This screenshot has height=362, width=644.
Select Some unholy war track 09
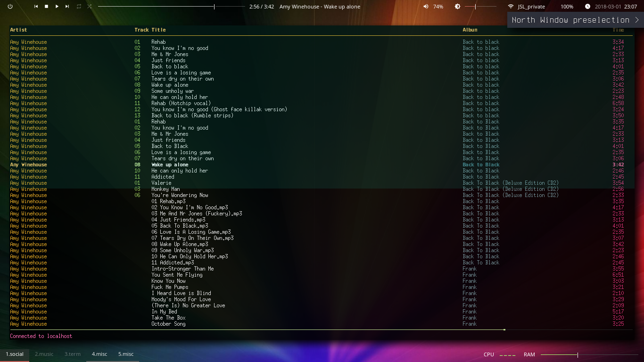173,91
